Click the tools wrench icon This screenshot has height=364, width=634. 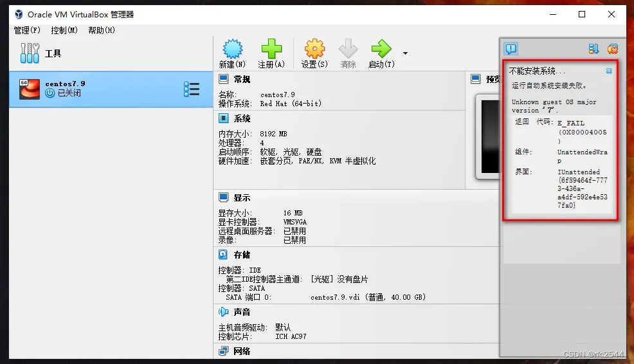(30, 53)
